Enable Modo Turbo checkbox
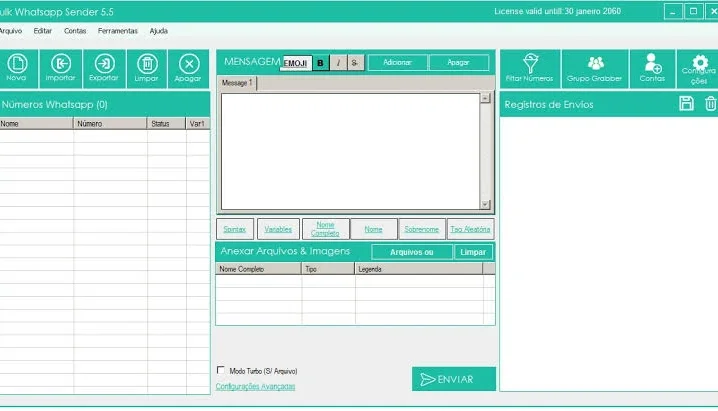 point(221,370)
